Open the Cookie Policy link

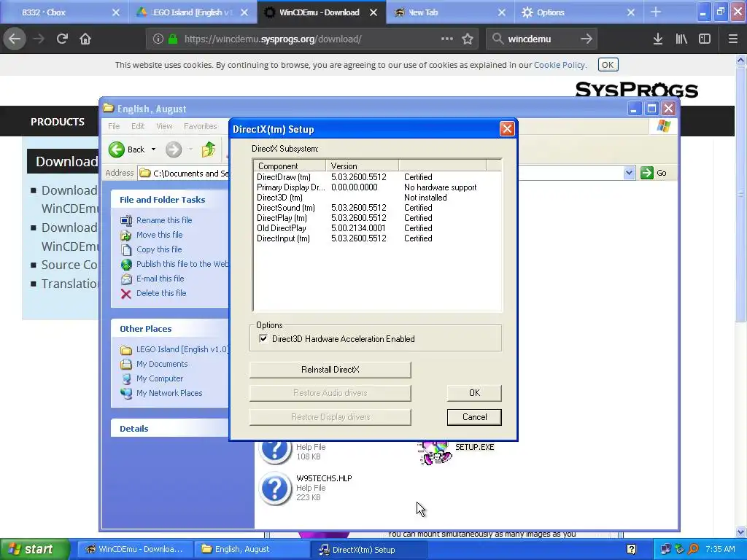[560, 65]
